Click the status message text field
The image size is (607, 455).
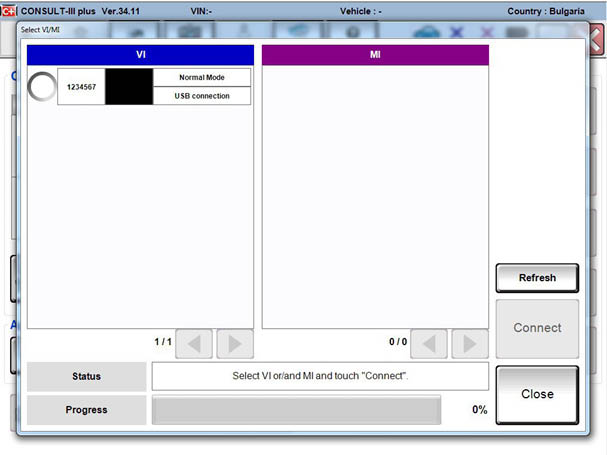tap(320, 376)
